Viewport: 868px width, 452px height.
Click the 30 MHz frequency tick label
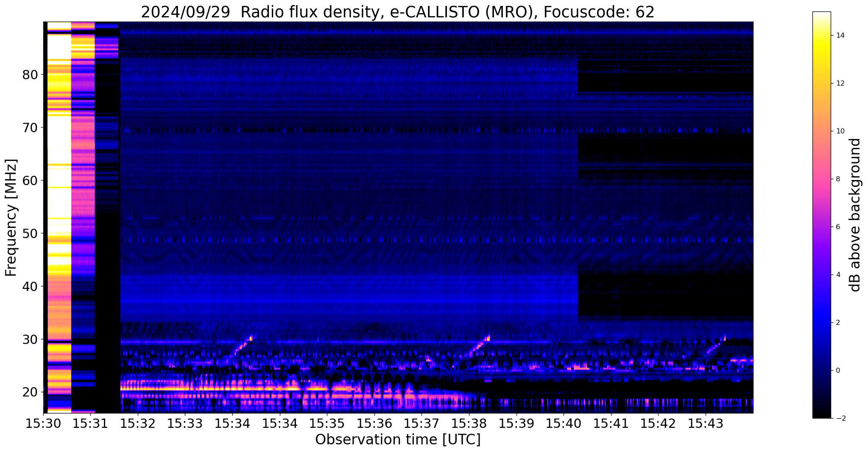click(x=30, y=339)
